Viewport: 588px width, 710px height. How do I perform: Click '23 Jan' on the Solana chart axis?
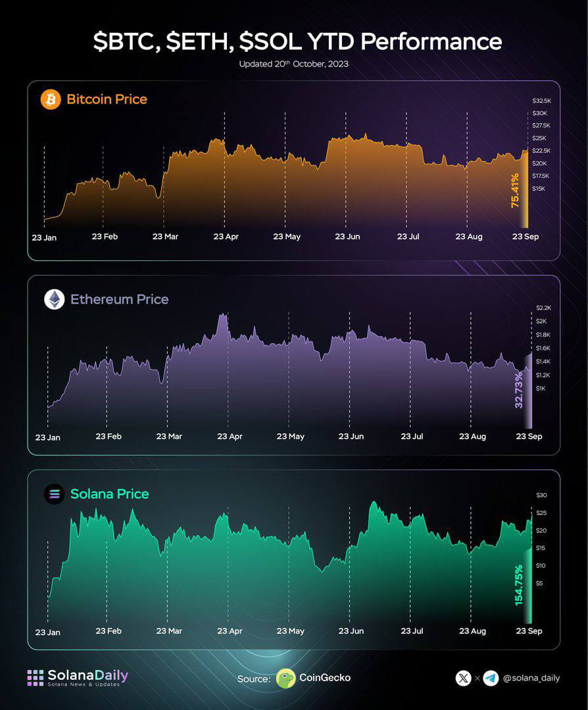point(47,632)
